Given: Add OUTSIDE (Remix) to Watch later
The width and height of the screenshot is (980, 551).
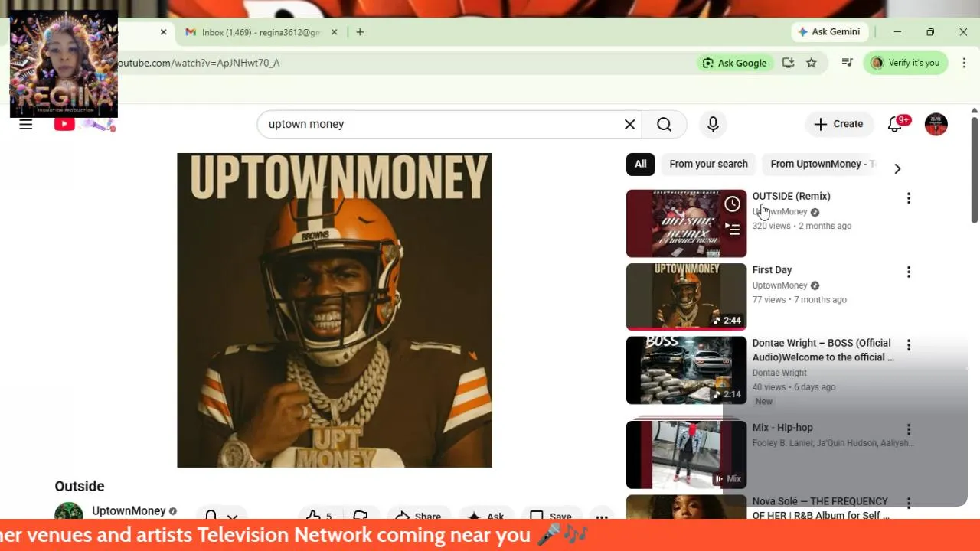Looking at the screenshot, I should pyautogui.click(x=733, y=204).
